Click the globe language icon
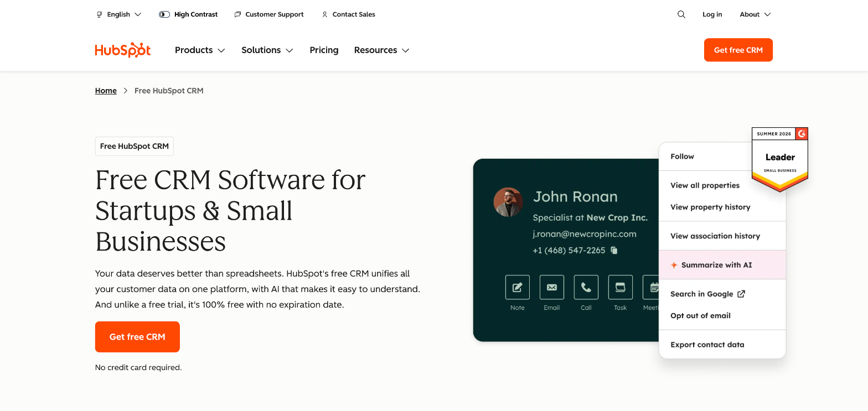The image size is (868, 411). pos(100,14)
